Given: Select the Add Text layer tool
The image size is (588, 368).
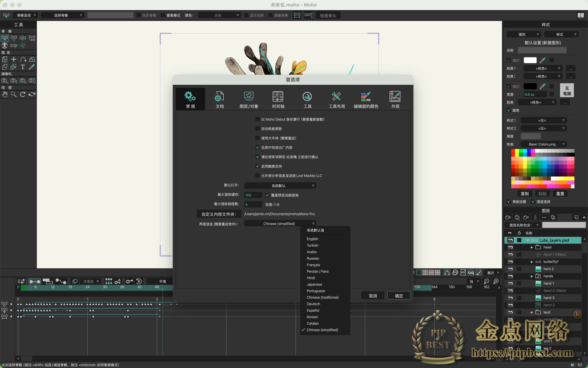Looking at the screenshot, I should click(x=23, y=67).
